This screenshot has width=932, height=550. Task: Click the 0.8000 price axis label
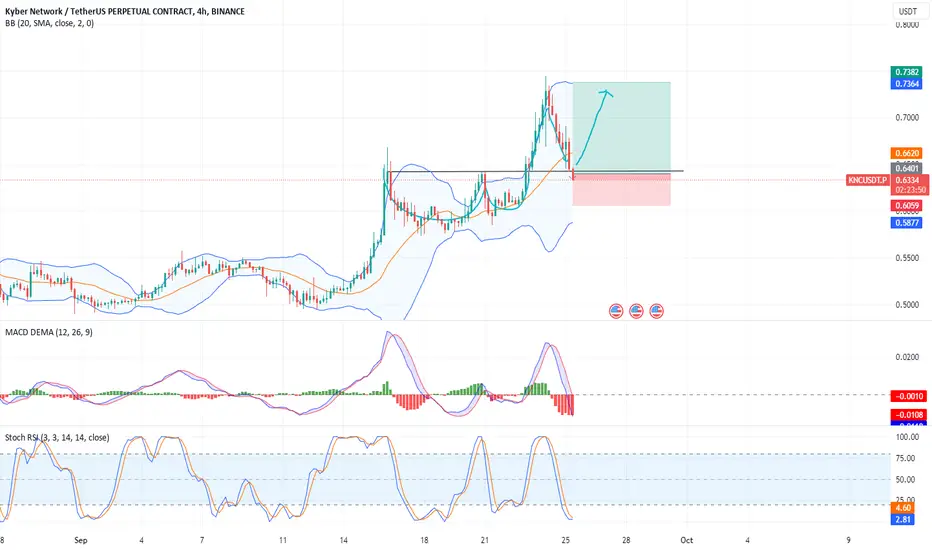point(907,24)
